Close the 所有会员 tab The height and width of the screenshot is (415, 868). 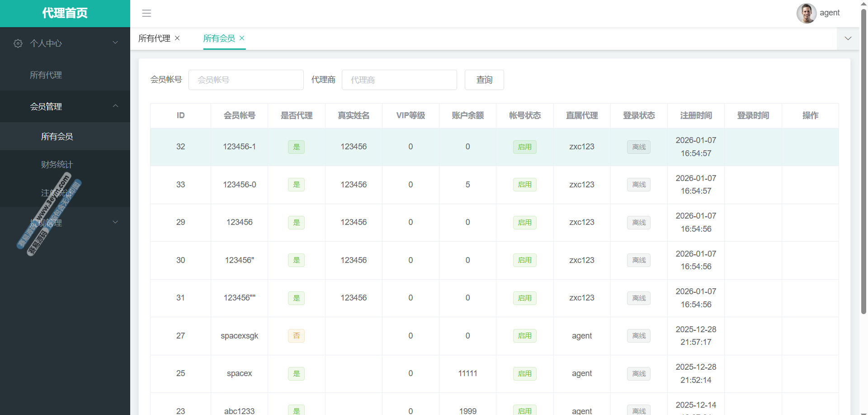pyautogui.click(x=242, y=38)
